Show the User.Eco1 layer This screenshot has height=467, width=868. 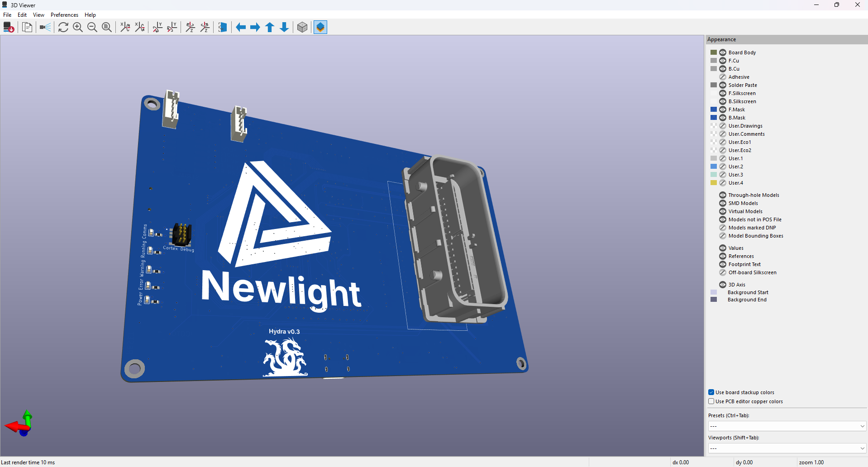(x=723, y=142)
